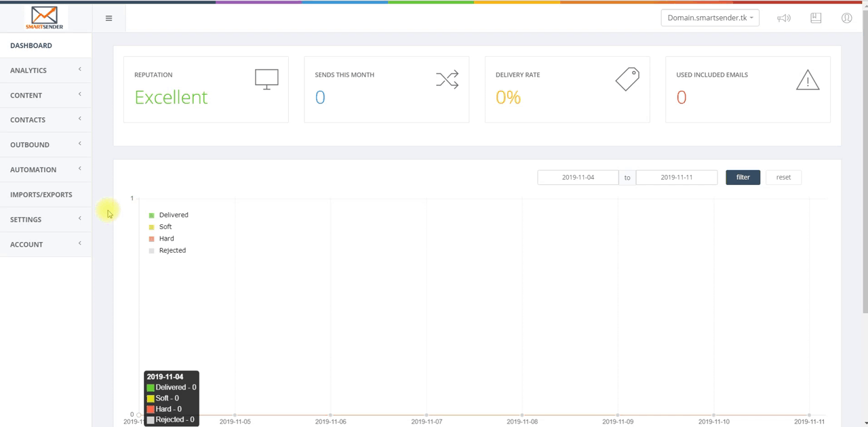868x427 pixels.
Task: Click the reset button
Action: (x=783, y=178)
